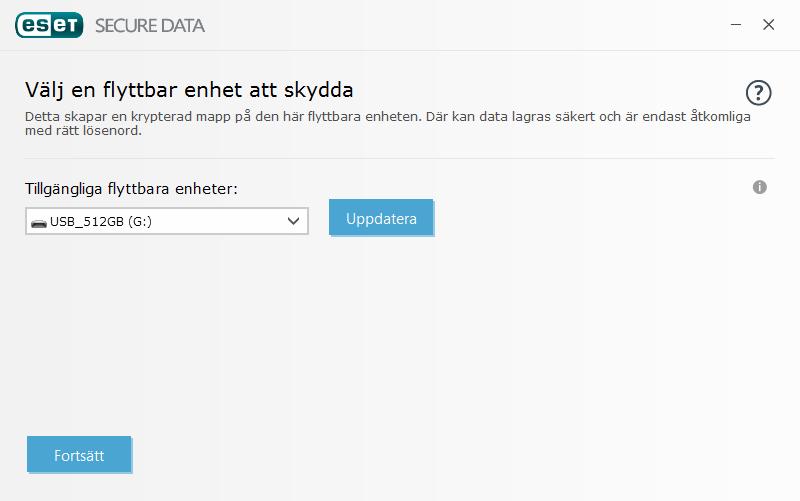Click the small gray info icon

(759, 187)
